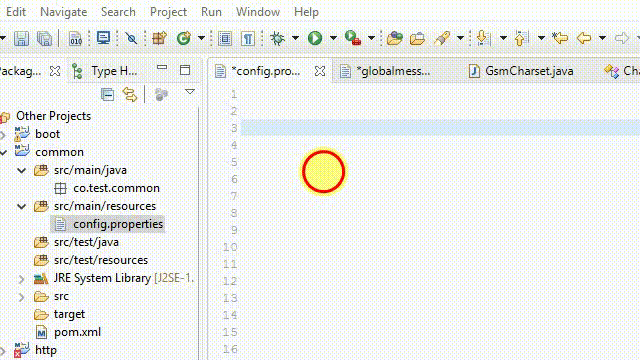Click Collapse All in Package Explorer
The image size is (640, 360).
[107, 95]
